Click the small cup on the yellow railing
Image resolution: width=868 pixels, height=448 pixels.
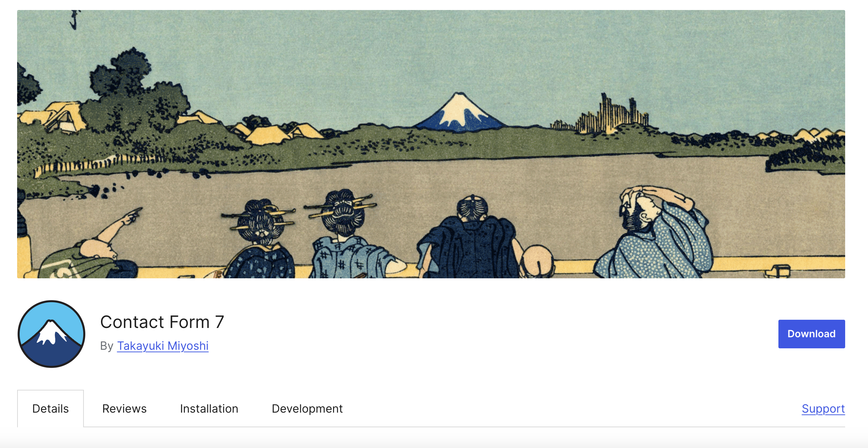click(779, 272)
